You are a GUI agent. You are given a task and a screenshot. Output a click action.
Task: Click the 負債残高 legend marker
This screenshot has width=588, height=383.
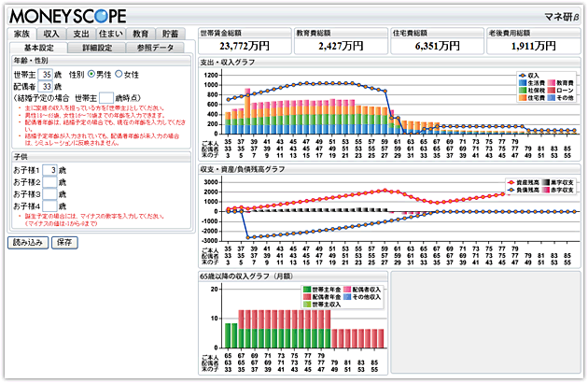point(511,190)
